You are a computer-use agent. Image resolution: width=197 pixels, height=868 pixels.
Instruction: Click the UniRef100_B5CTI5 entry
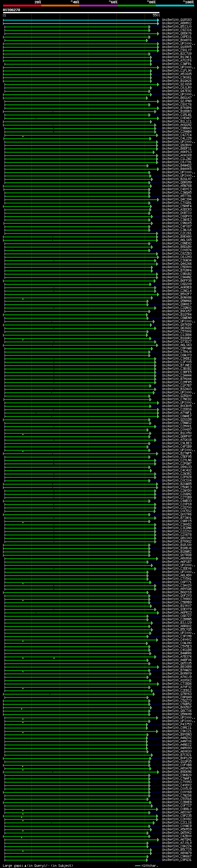pos(177,850)
